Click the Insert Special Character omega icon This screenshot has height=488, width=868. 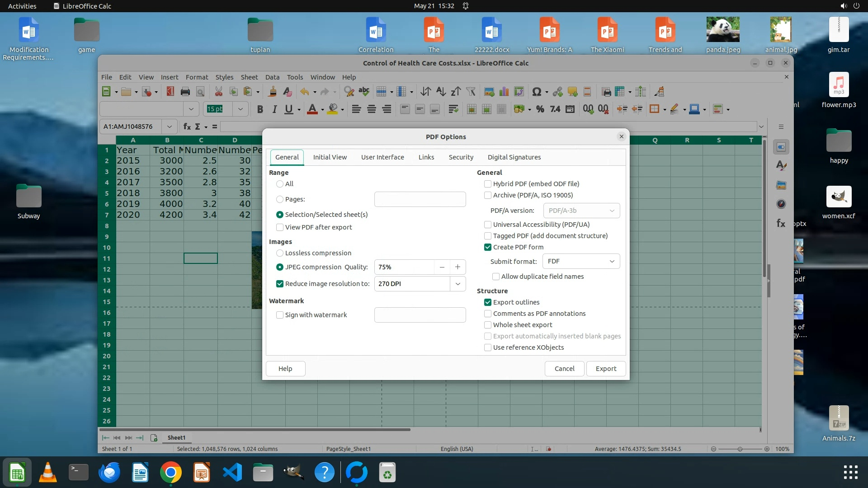click(537, 92)
